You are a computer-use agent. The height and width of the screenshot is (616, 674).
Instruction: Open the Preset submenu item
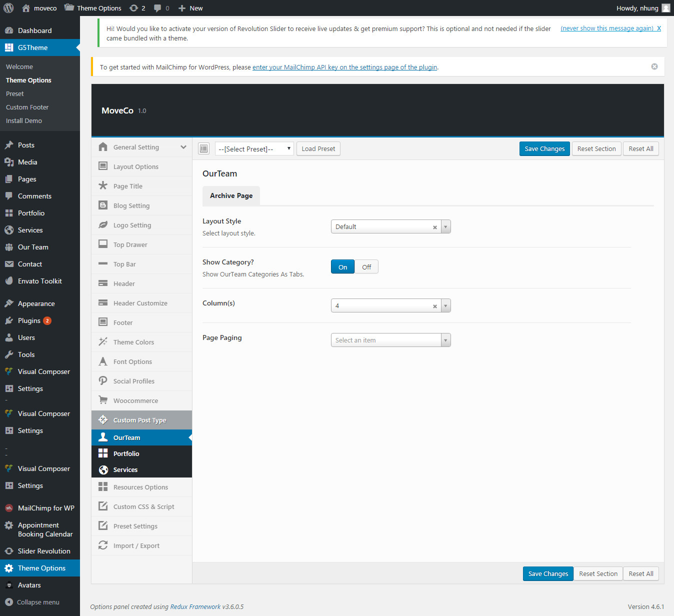click(15, 93)
